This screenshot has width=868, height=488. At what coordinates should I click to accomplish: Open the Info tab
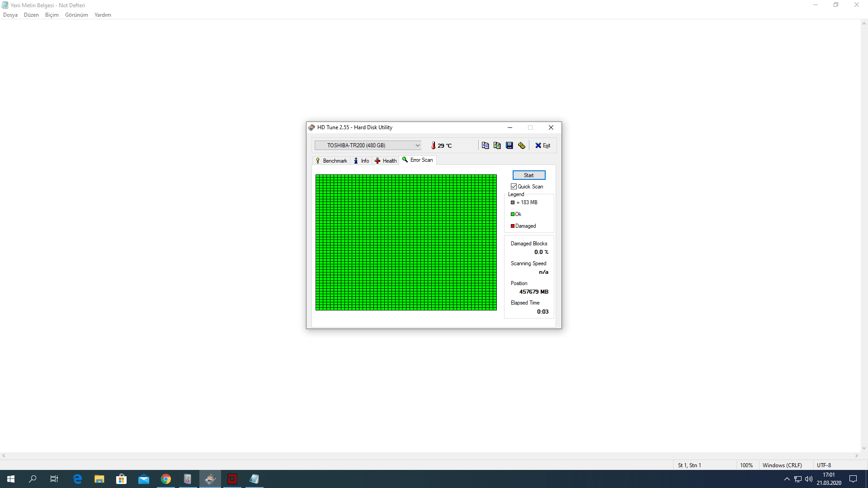pos(361,161)
